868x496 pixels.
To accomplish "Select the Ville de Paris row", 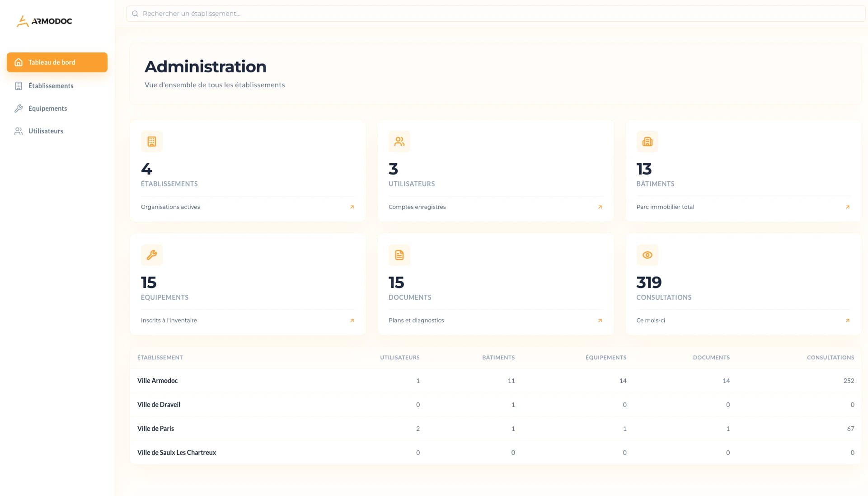I will (x=156, y=429).
